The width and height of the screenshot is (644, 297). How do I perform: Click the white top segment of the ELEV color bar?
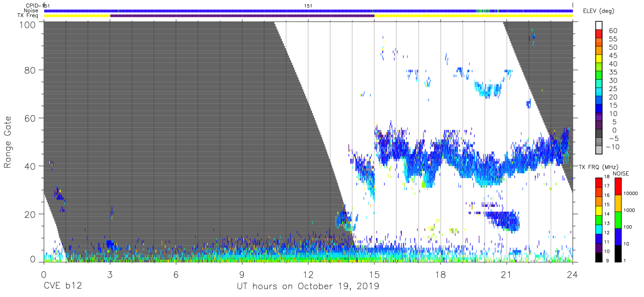coord(599,25)
